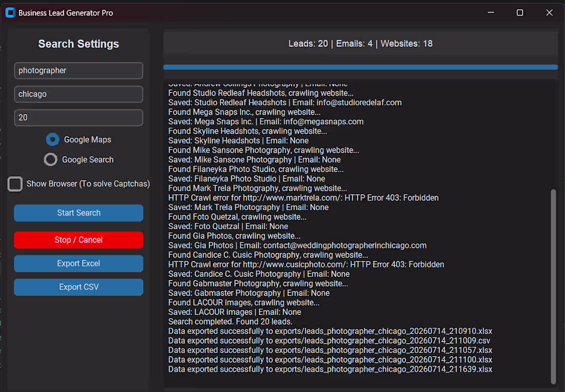The height and width of the screenshot is (392, 565).
Task: Click log line Saved: Mega Snaps Inc. email
Action: click(266, 122)
